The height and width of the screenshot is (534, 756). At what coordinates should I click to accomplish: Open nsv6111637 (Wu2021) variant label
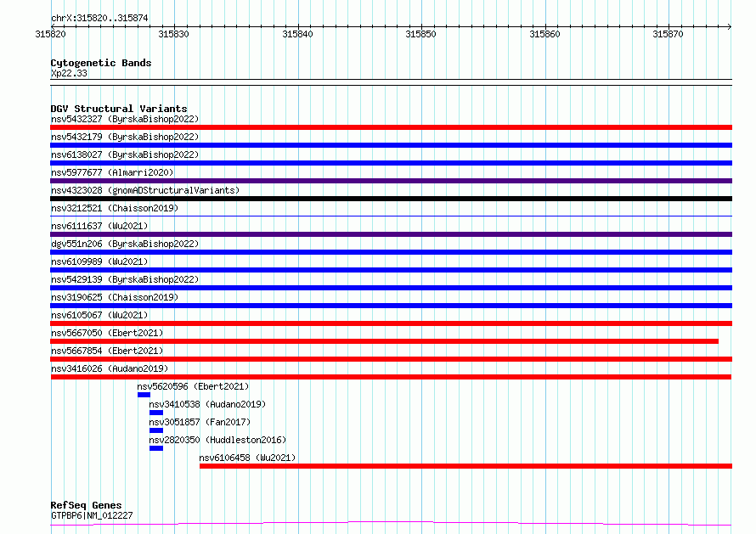pos(99,226)
